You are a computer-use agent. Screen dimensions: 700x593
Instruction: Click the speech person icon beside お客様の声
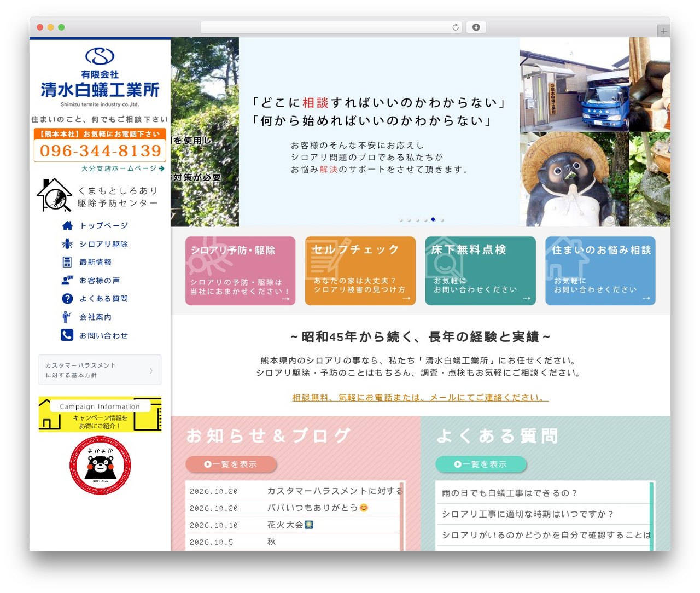67,280
